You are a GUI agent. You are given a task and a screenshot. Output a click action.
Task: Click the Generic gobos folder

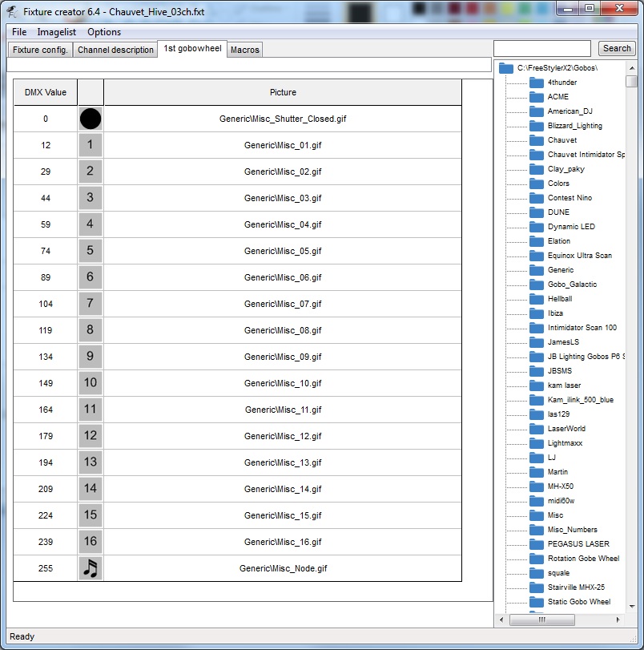point(560,270)
